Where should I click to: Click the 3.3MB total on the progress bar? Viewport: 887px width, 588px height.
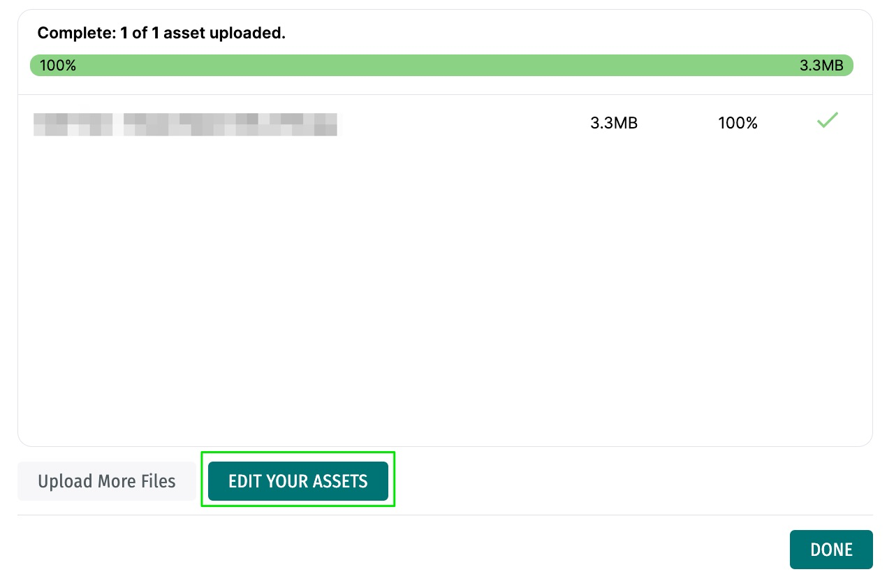point(821,66)
